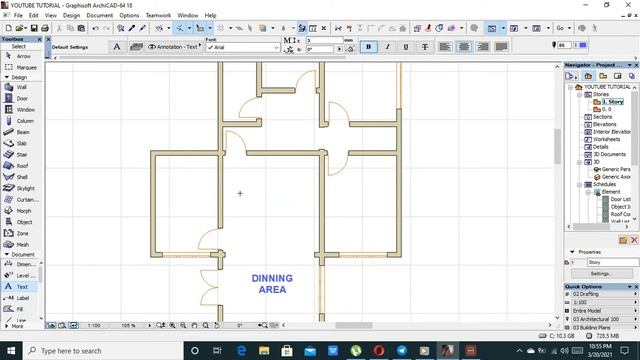
Task: Select Worksheets in Navigator tree
Action: pos(607,139)
